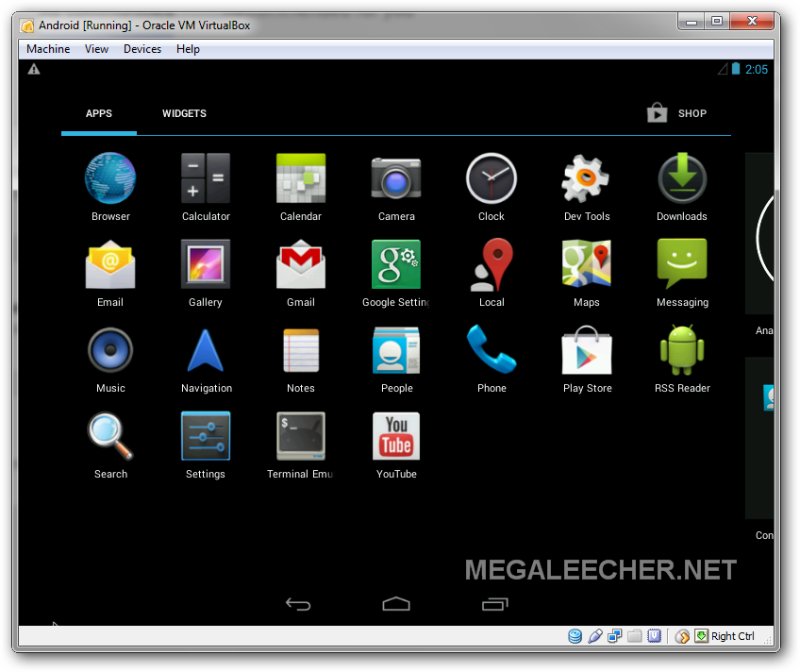Close the VirtualBox window

[x=752, y=22]
